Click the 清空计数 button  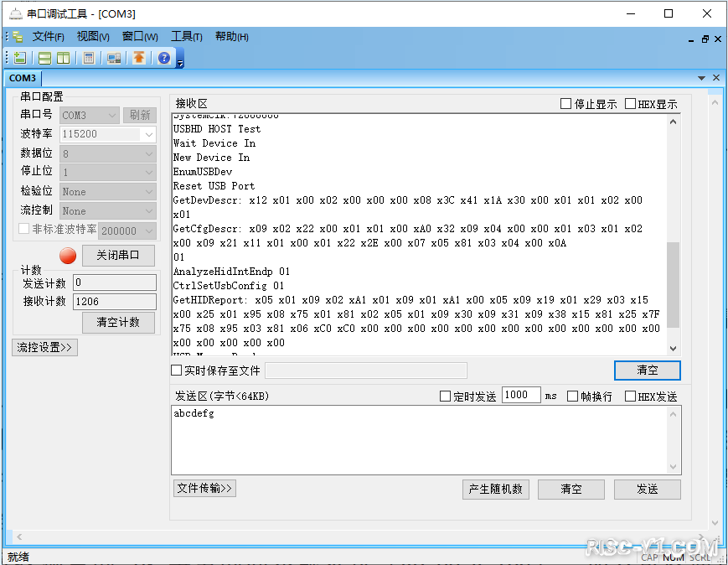pos(118,323)
